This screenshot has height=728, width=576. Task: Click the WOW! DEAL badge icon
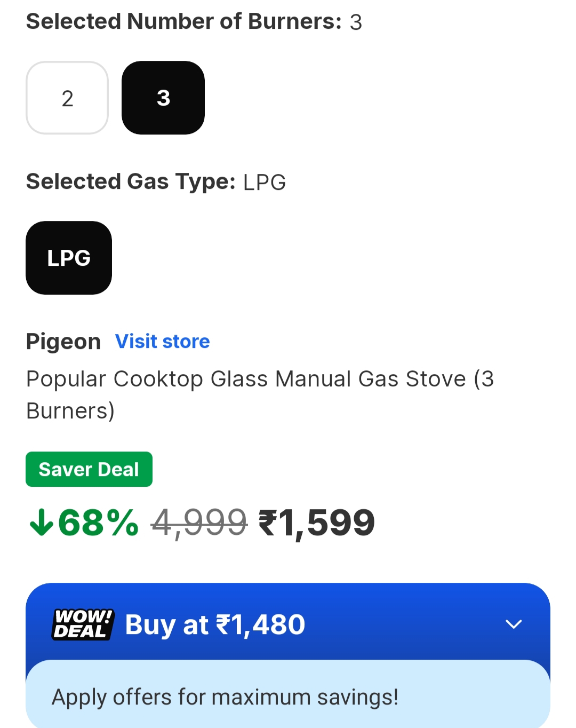pos(83,624)
